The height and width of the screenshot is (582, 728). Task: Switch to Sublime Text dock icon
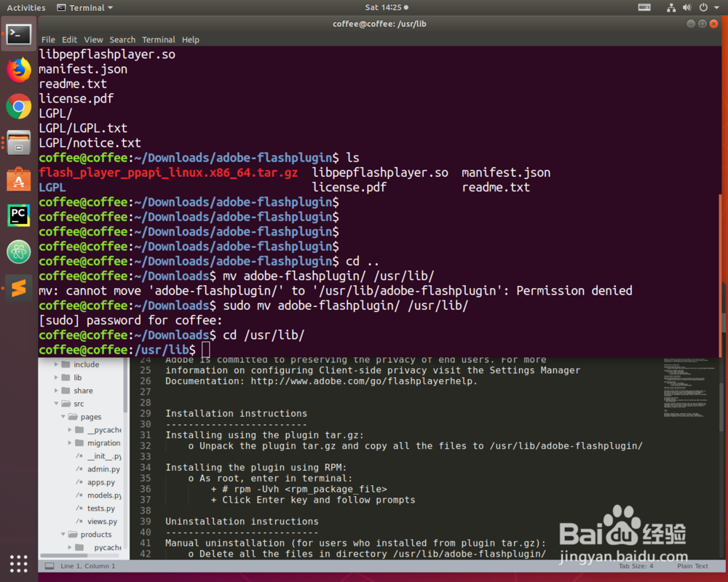19,288
